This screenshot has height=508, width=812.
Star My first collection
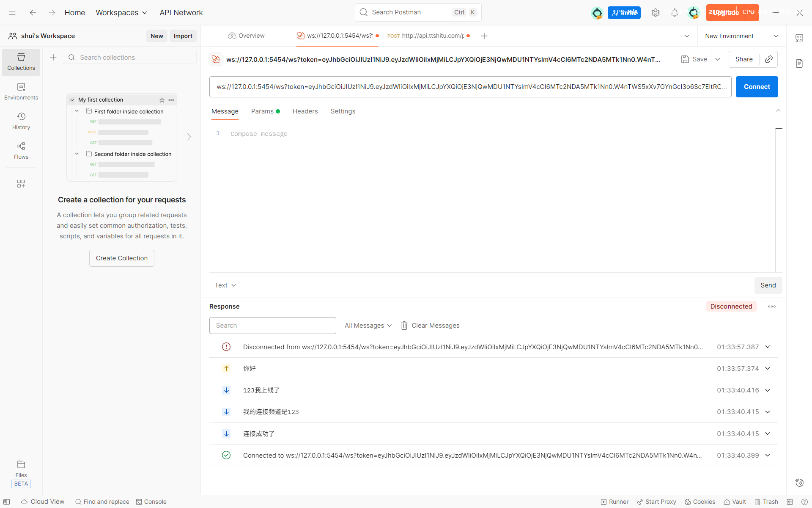[x=162, y=100]
